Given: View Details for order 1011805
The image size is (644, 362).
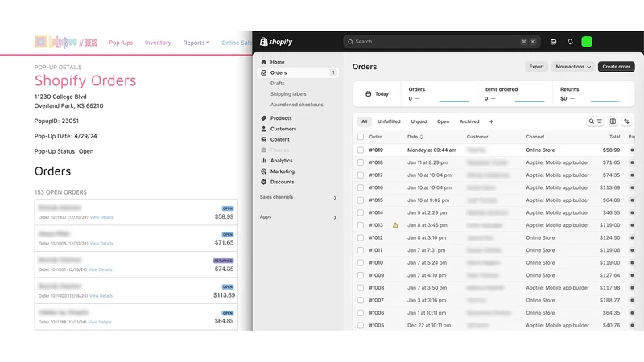Looking at the screenshot, I should (x=101, y=244).
